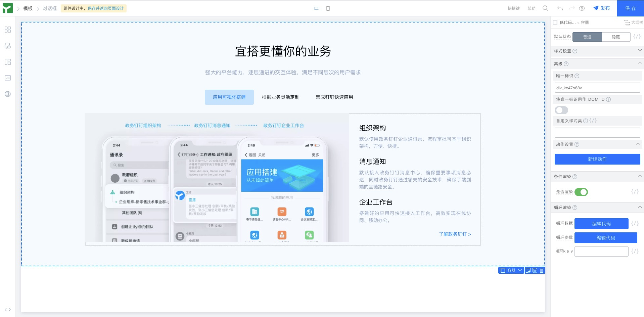Open the 帮助 help menu
This screenshot has height=317, width=644.
click(532, 8)
